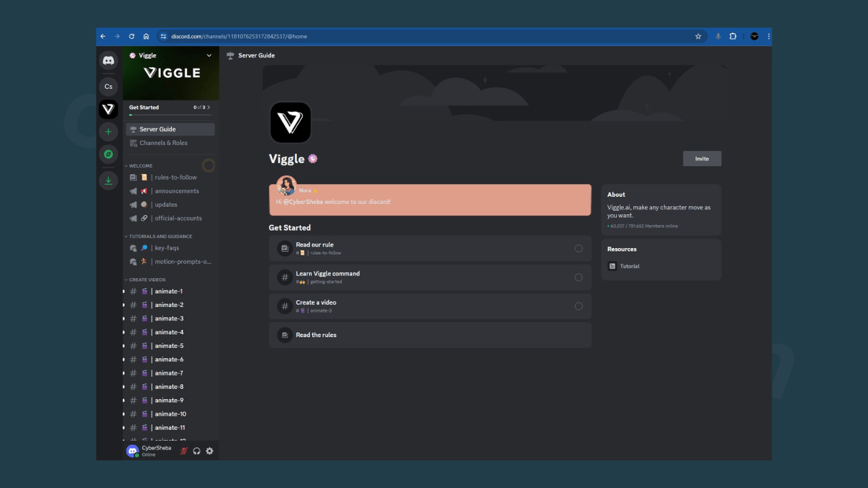
Task: Mark Read our rule task complete
Action: click(x=578, y=249)
